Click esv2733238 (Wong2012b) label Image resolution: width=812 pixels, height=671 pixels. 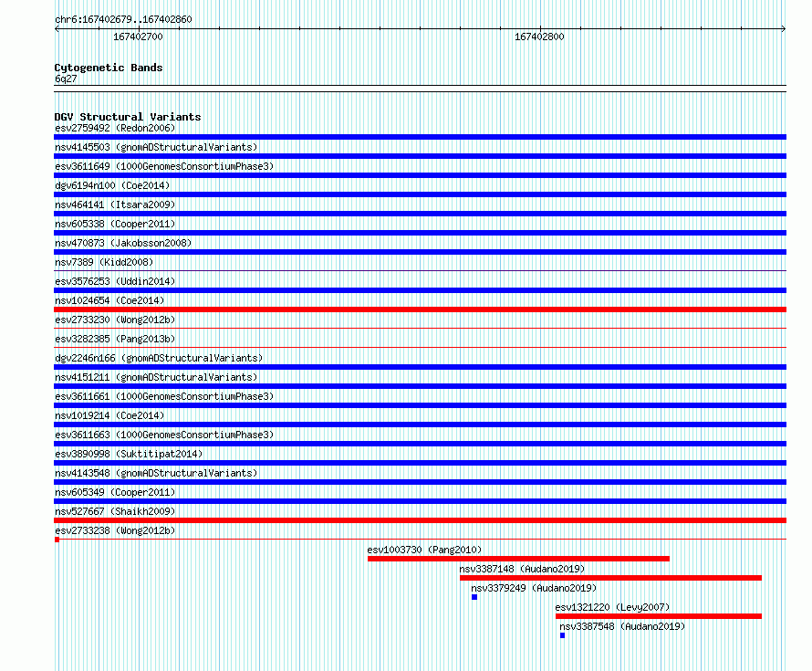(x=115, y=530)
